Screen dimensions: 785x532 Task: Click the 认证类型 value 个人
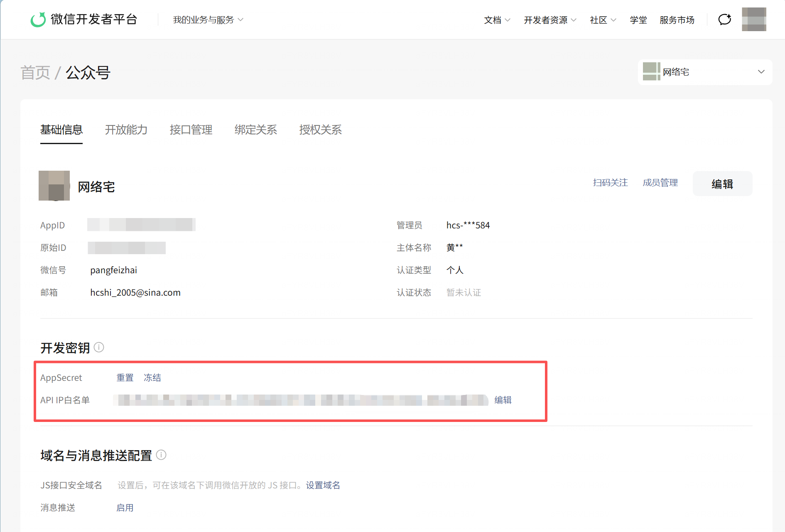click(455, 270)
